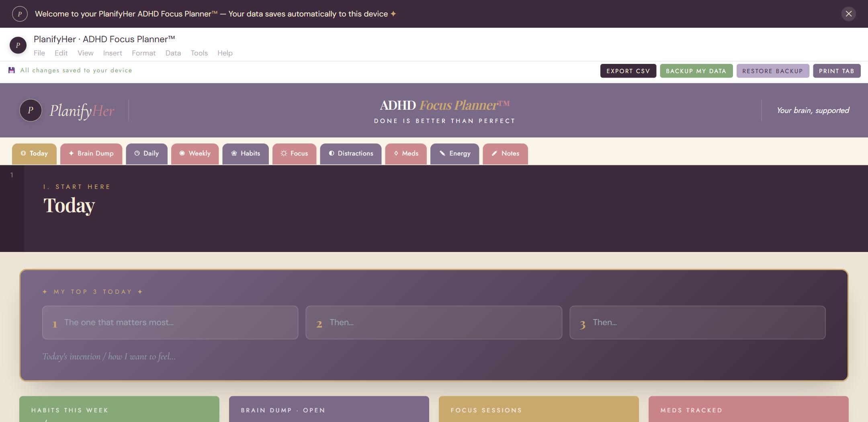This screenshot has width=868, height=422.
Task: Switch to the Weekly tab
Action: click(x=195, y=154)
